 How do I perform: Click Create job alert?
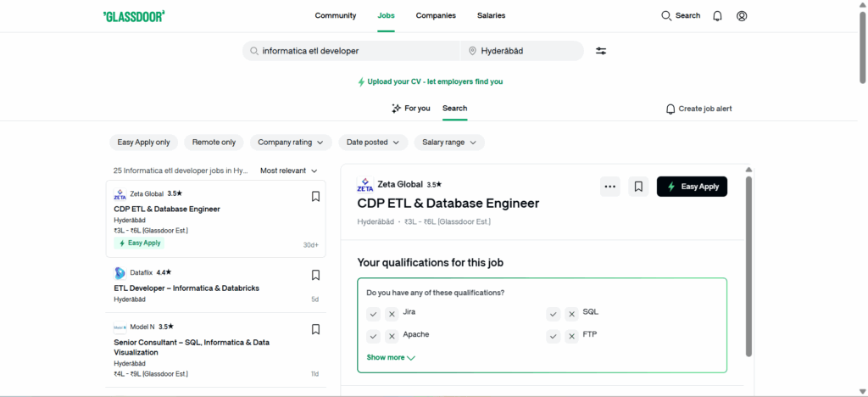point(698,109)
